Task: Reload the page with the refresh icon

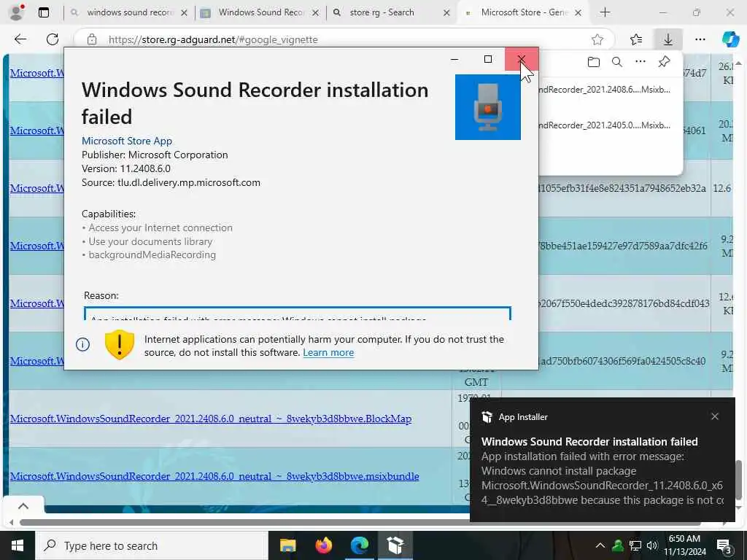Action: tap(53, 39)
